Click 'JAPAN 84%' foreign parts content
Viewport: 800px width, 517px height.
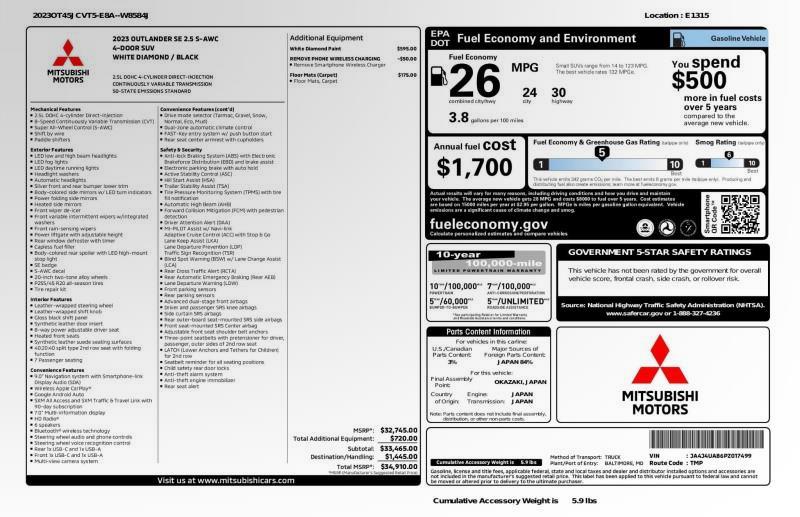(x=515, y=362)
